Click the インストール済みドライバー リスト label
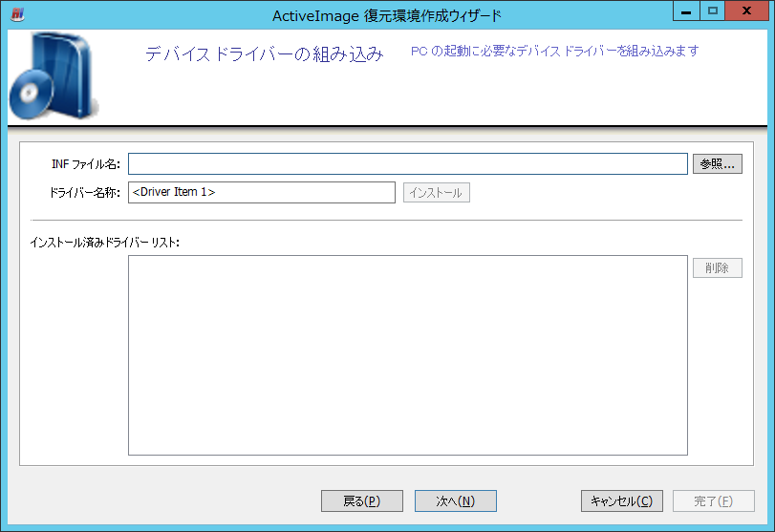The height and width of the screenshot is (532, 775). tap(104, 243)
